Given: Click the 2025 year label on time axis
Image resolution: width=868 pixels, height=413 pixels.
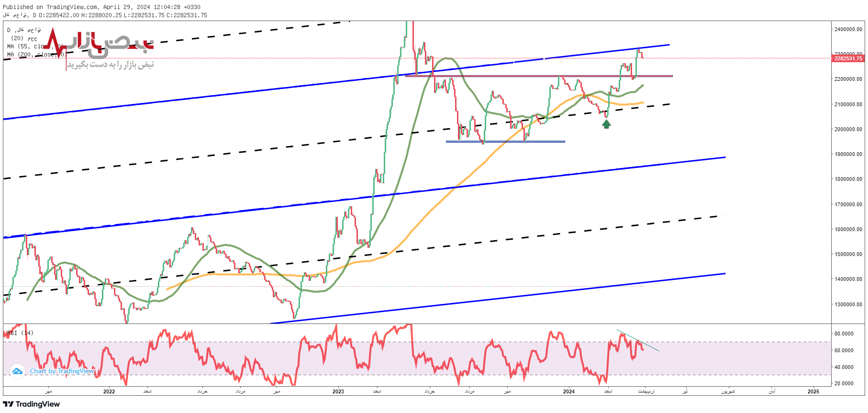Looking at the screenshot, I should click(813, 391).
